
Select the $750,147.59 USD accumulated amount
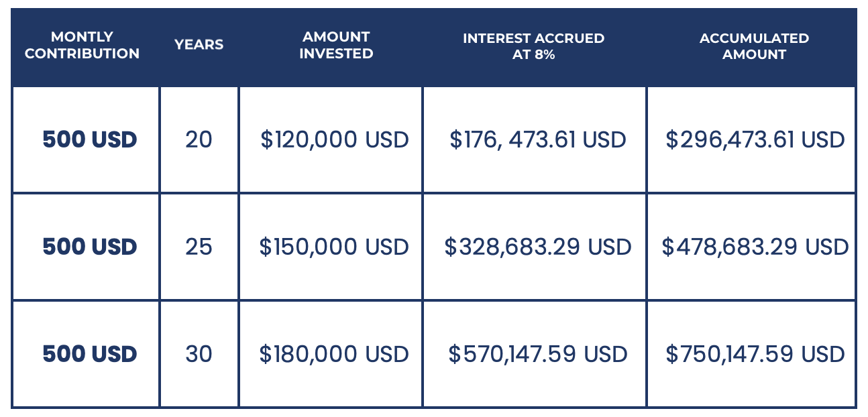click(755, 354)
